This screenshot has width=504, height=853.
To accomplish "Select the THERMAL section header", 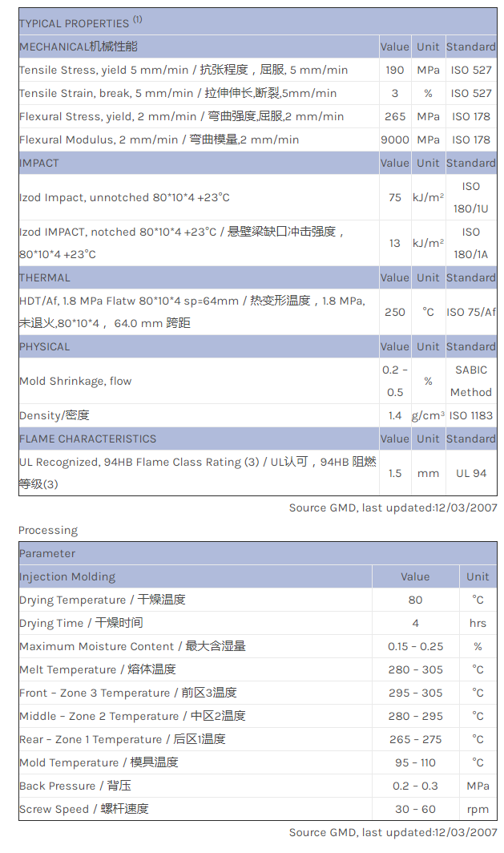I will tap(45, 277).
